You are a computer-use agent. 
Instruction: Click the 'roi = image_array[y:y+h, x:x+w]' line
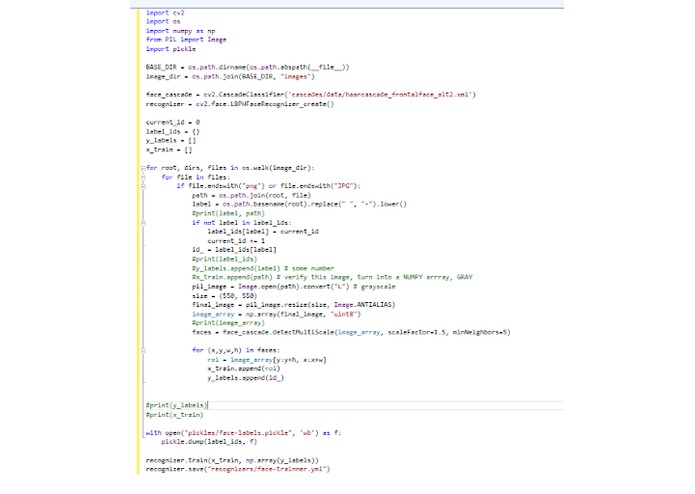(267, 360)
